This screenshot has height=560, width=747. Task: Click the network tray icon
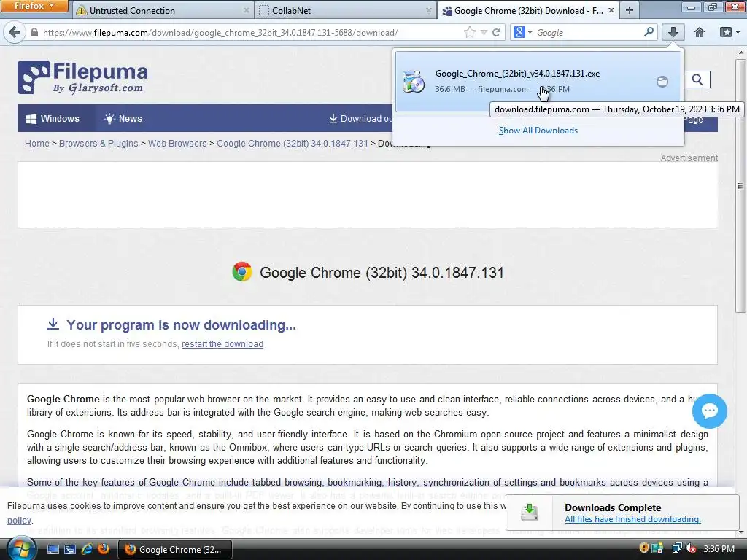(676, 548)
